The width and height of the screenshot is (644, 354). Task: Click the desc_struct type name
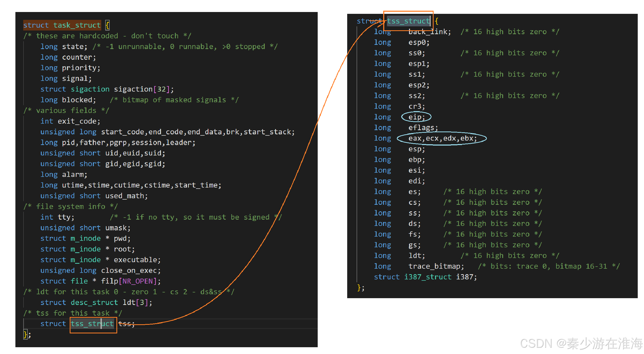point(94,302)
